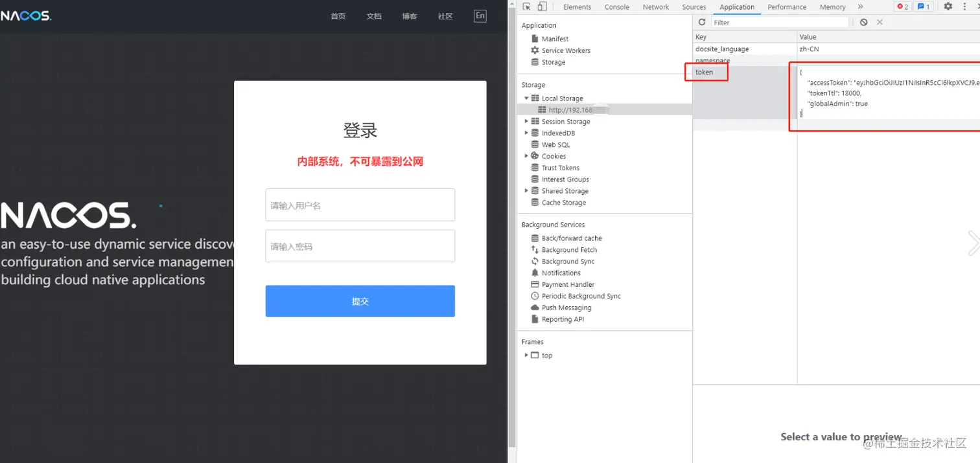The height and width of the screenshot is (463, 980).
Task: Click the Key column header
Action: coord(745,37)
